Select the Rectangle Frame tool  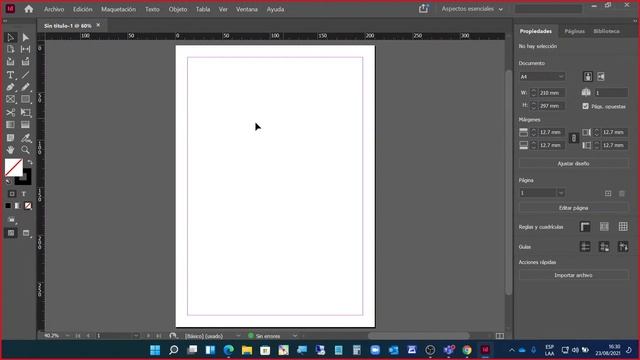(11, 99)
